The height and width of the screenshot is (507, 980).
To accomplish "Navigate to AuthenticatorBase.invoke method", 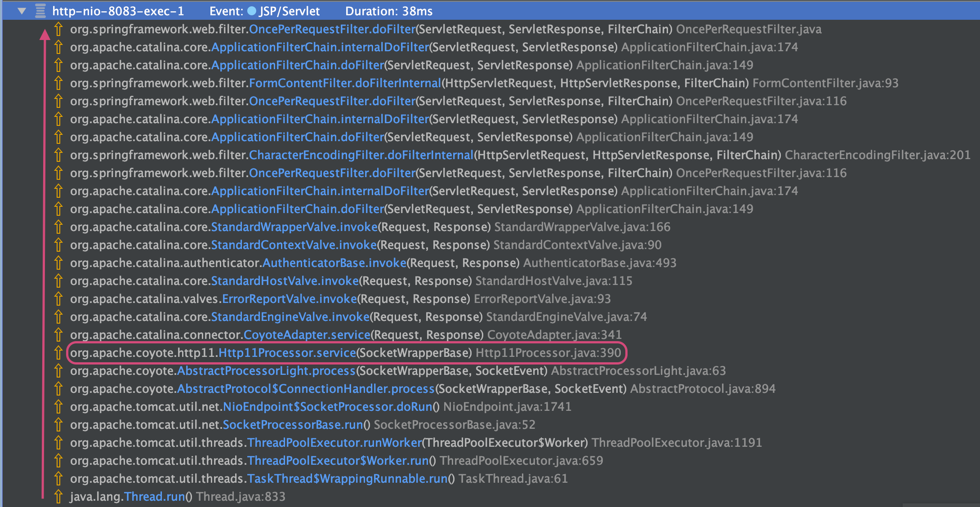I will 334,263.
